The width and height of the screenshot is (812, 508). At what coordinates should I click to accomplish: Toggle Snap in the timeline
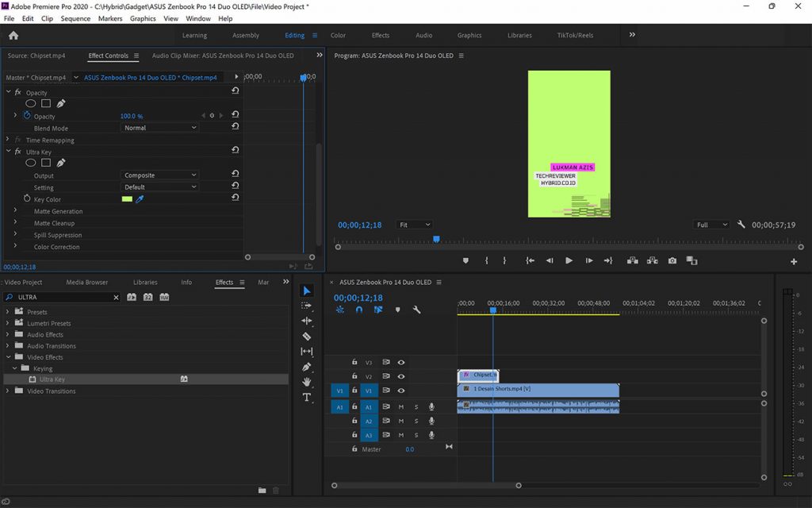359,310
